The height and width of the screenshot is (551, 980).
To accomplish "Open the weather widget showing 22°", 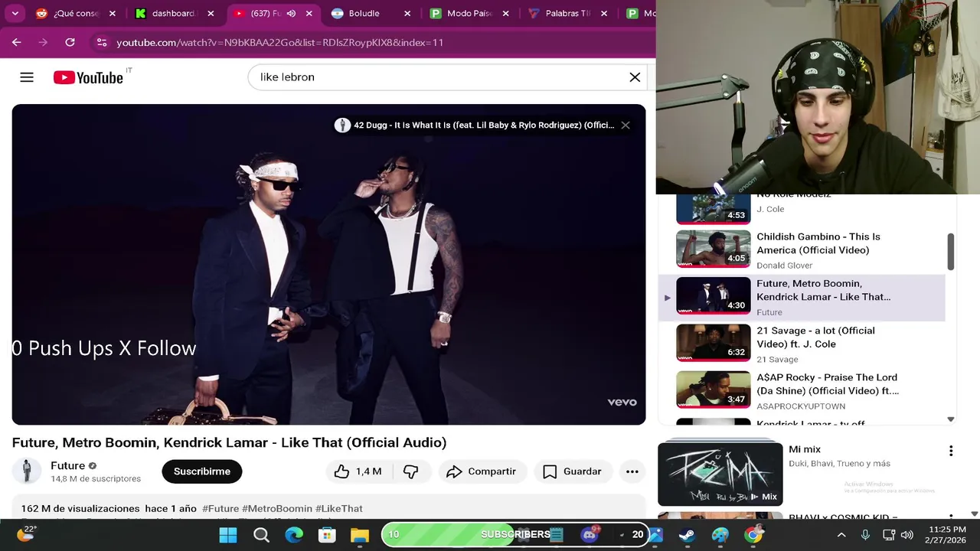I will [x=25, y=533].
